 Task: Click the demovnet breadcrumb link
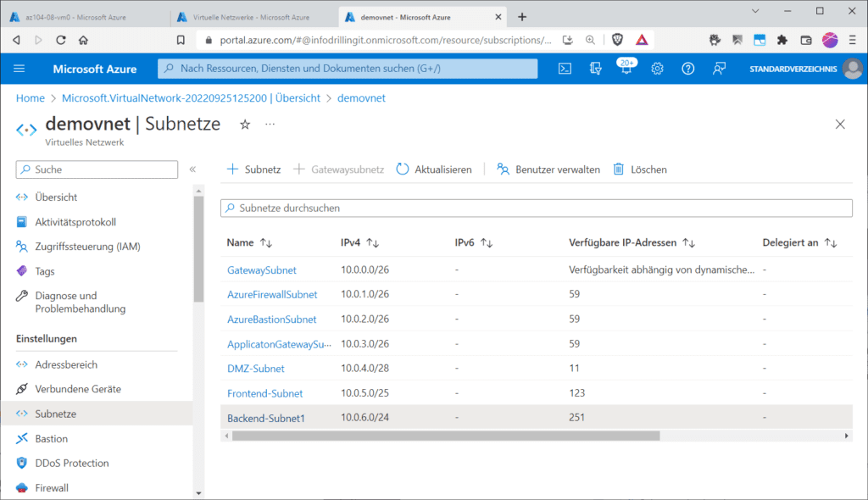coord(361,98)
